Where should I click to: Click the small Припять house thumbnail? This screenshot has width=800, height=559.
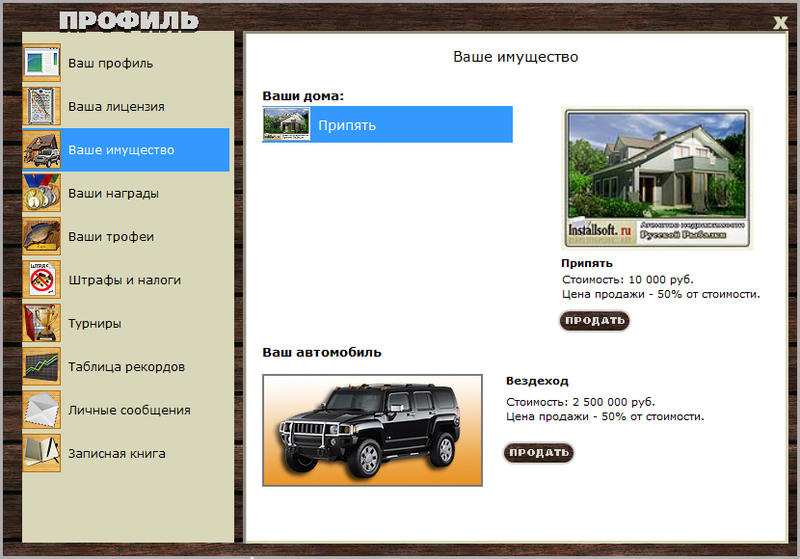286,124
